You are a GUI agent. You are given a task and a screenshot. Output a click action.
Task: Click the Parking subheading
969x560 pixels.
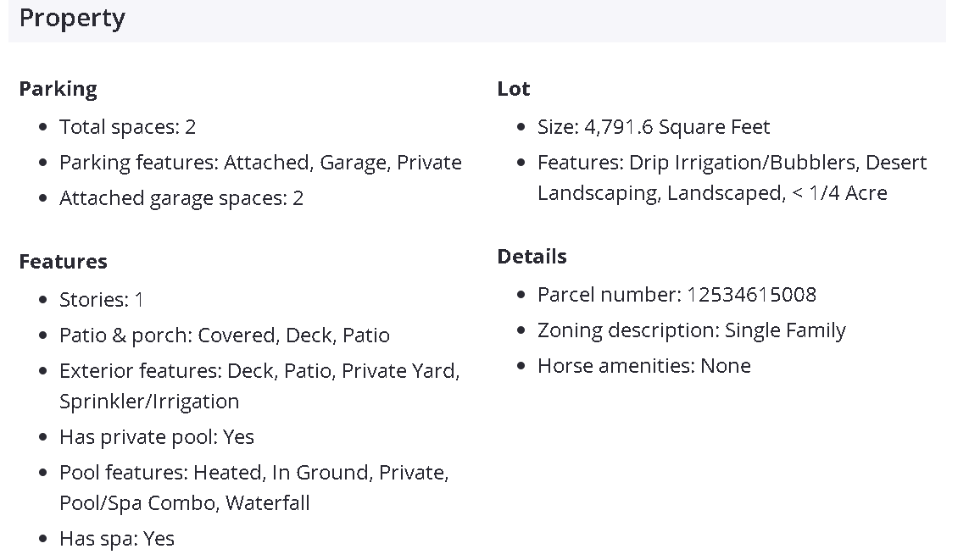pos(58,89)
